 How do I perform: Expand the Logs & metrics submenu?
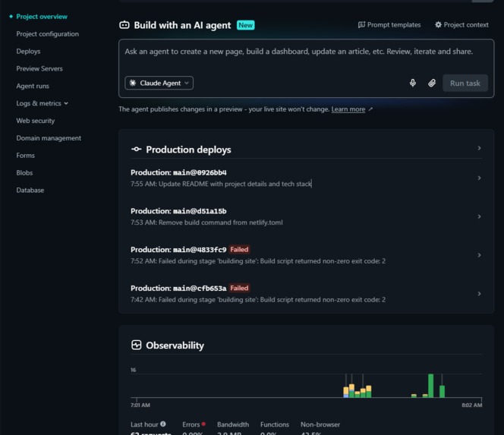(x=66, y=103)
